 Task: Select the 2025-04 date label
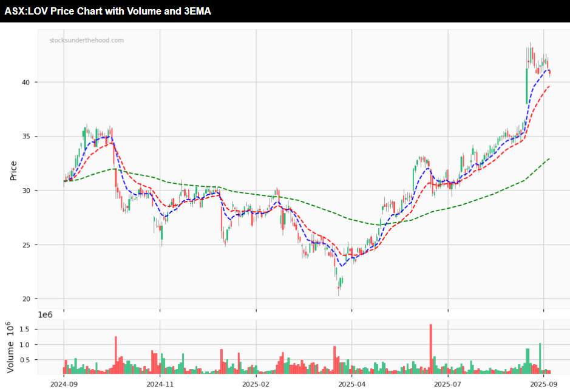click(x=351, y=384)
